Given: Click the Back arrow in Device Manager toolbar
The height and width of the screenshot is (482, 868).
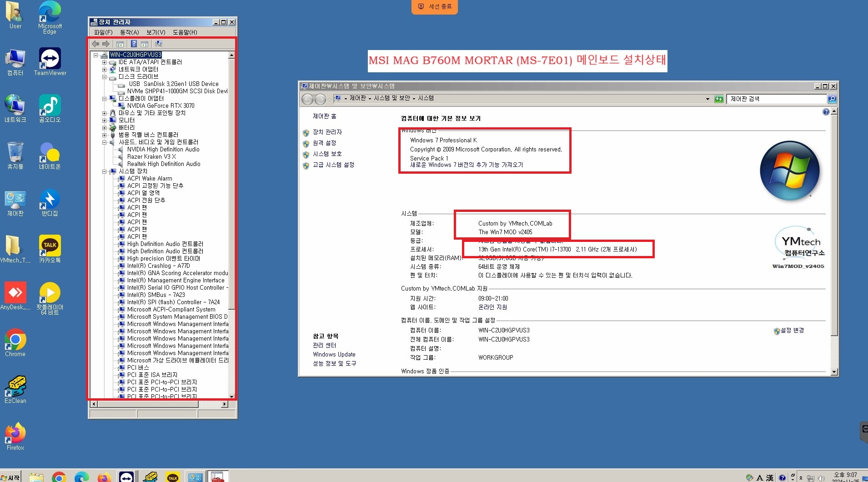Looking at the screenshot, I should click(x=95, y=44).
